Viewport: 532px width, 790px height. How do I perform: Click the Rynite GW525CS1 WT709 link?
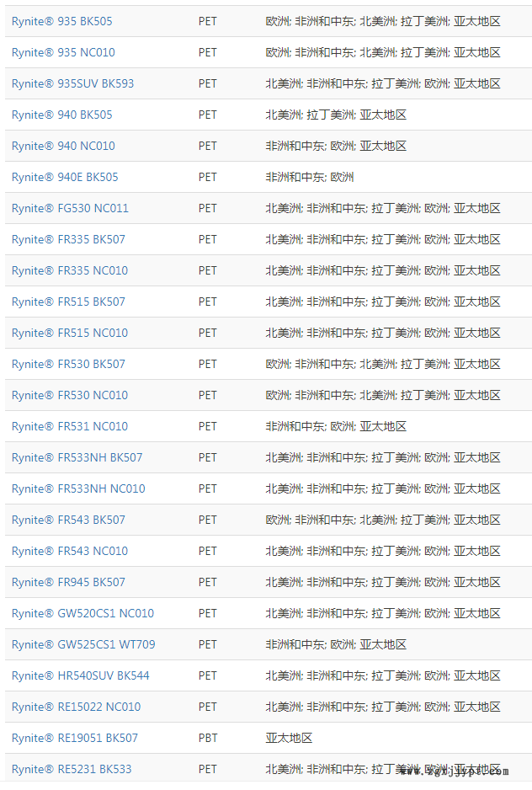(83, 644)
